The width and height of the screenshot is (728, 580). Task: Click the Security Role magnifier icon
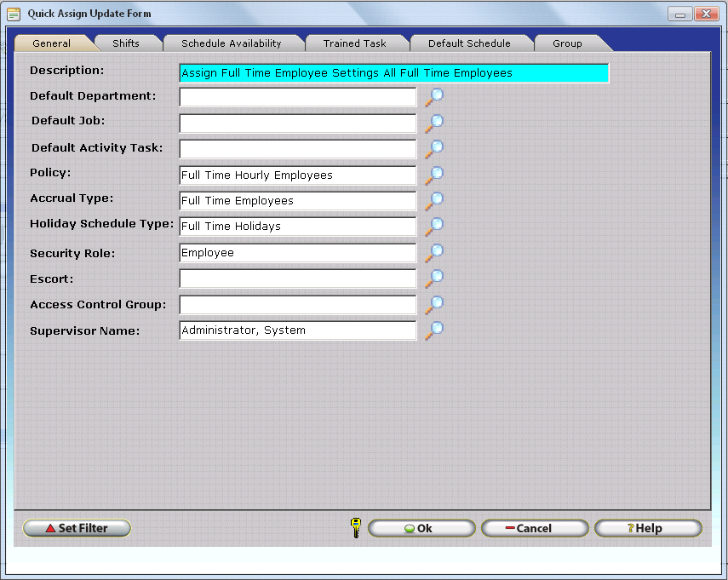coord(434,253)
